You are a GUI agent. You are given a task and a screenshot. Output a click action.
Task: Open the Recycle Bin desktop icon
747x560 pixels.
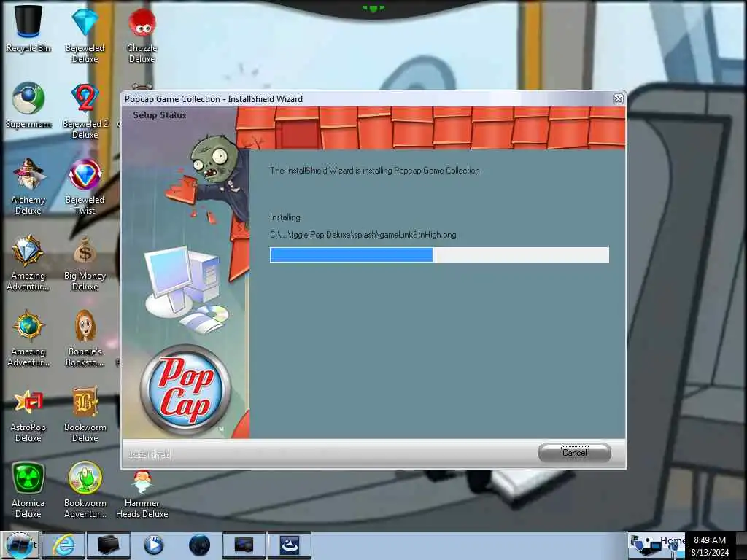point(28,28)
